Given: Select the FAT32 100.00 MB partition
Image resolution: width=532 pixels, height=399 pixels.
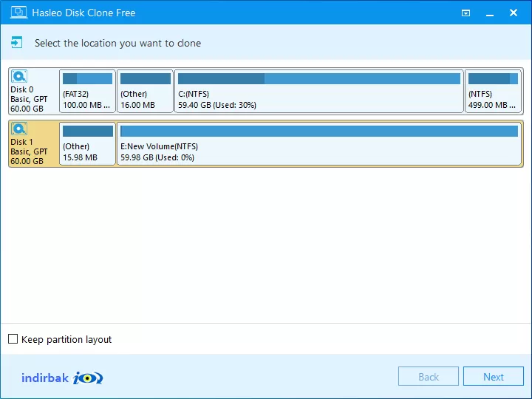Looking at the screenshot, I should click(87, 91).
